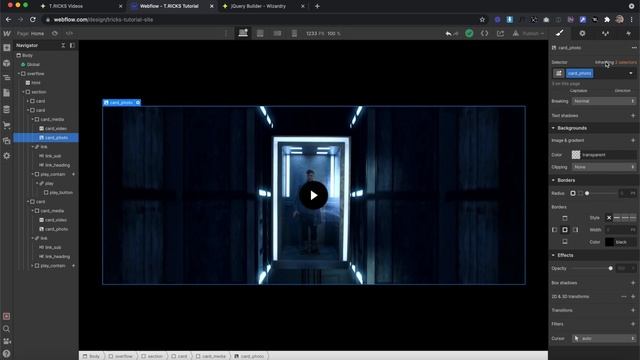The width and height of the screenshot is (640, 360).
Task: Open the Interactions lightning tab
Action: tap(629, 33)
